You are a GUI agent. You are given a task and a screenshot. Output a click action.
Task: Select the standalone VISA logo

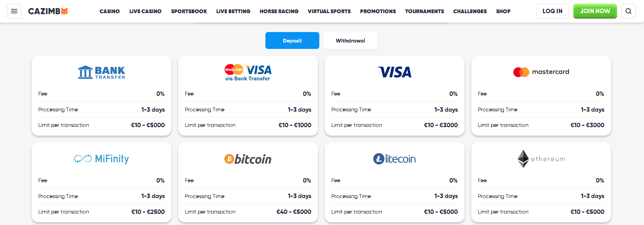point(394,72)
